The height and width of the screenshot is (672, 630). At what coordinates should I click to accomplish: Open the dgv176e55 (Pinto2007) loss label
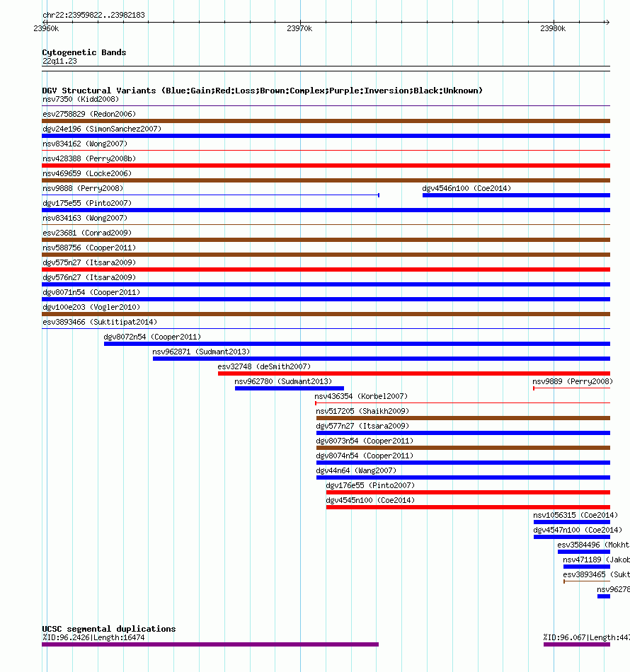click(x=370, y=485)
